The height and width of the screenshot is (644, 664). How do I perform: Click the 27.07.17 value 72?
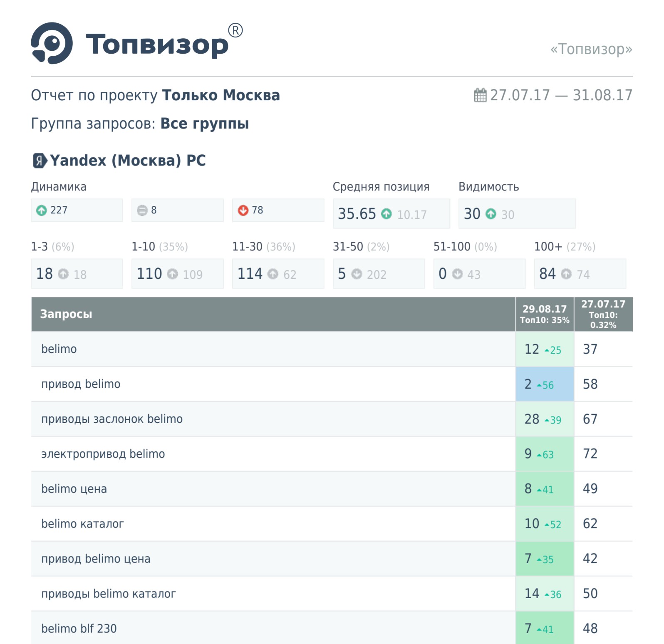[590, 454]
